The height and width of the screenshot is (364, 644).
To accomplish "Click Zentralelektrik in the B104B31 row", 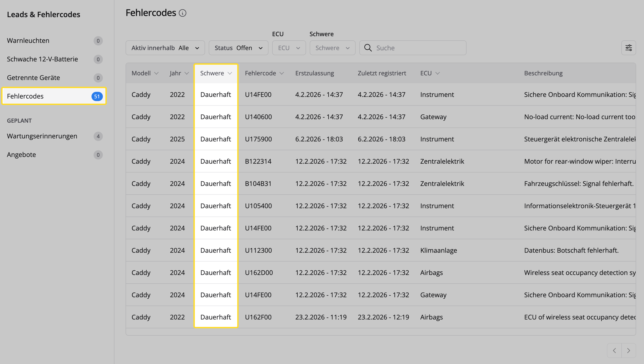I will click(x=442, y=184).
